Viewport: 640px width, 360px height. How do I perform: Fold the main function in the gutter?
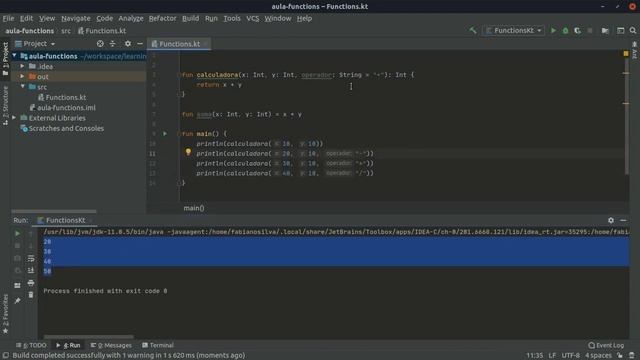179,134
